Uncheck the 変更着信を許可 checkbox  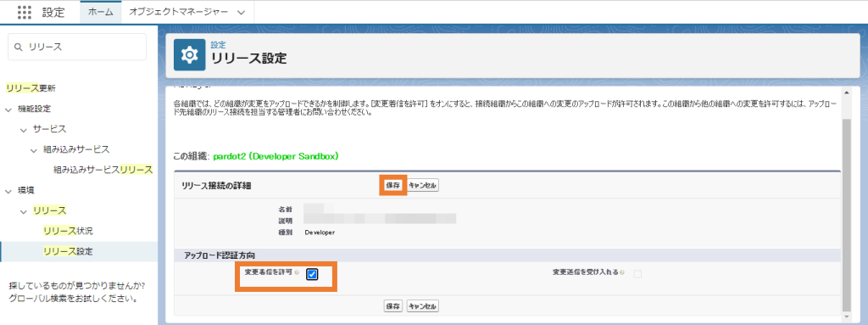coord(312,274)
